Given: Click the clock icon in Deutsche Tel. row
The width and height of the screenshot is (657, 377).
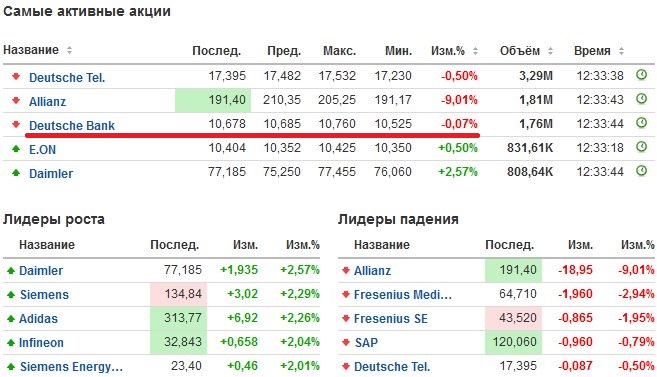Looking at the screenshot, I should 641,75.
